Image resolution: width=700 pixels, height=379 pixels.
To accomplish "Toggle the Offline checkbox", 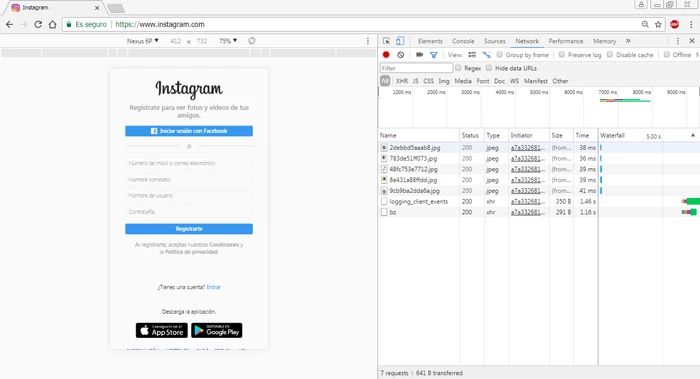I will click(667, 54).
